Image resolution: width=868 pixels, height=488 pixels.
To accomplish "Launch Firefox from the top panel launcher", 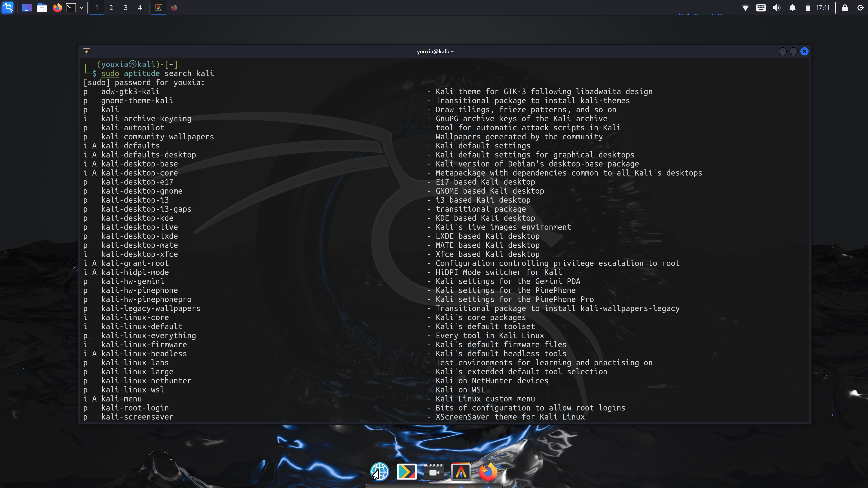I will click(x=57, y=7).
